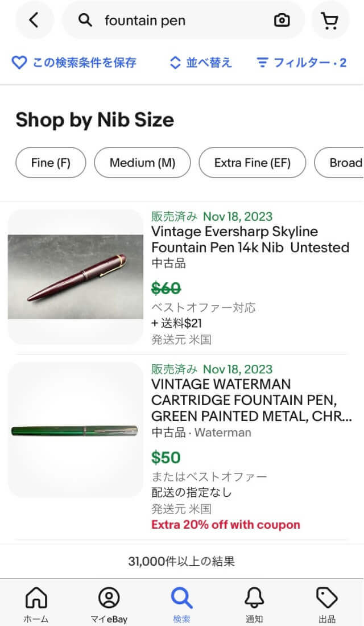
Task: Open the sell tag tab
Action: pos(327,604)
